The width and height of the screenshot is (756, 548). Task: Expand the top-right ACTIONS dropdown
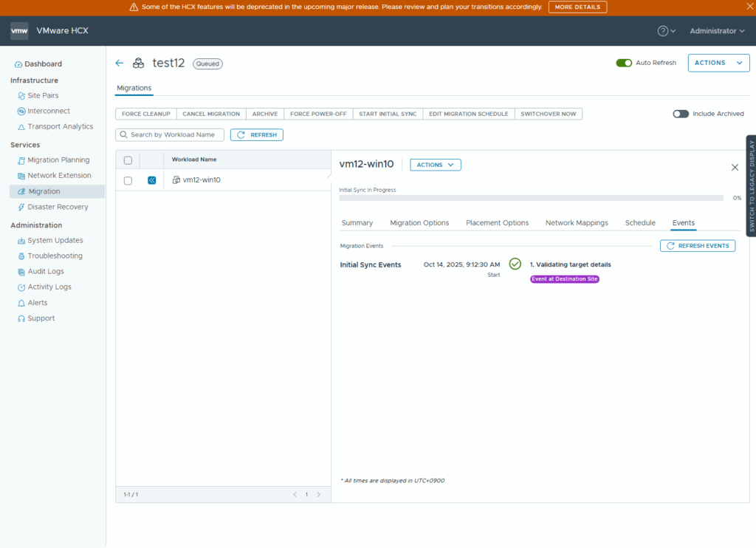(x=718, y=63)
